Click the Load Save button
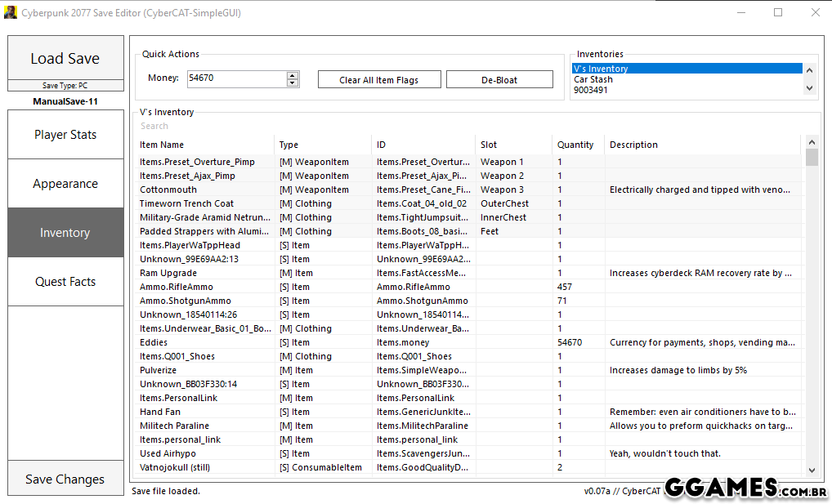 click(65, 58)
